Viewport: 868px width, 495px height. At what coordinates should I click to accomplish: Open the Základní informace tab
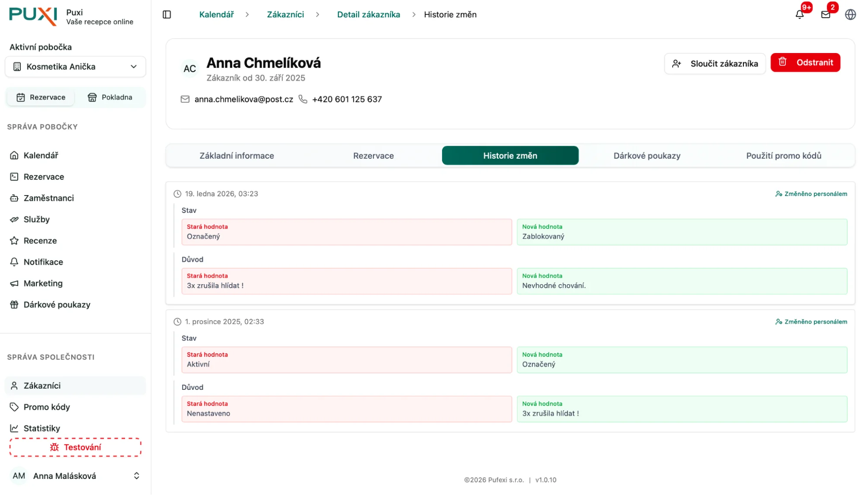(x=237, y=156)
